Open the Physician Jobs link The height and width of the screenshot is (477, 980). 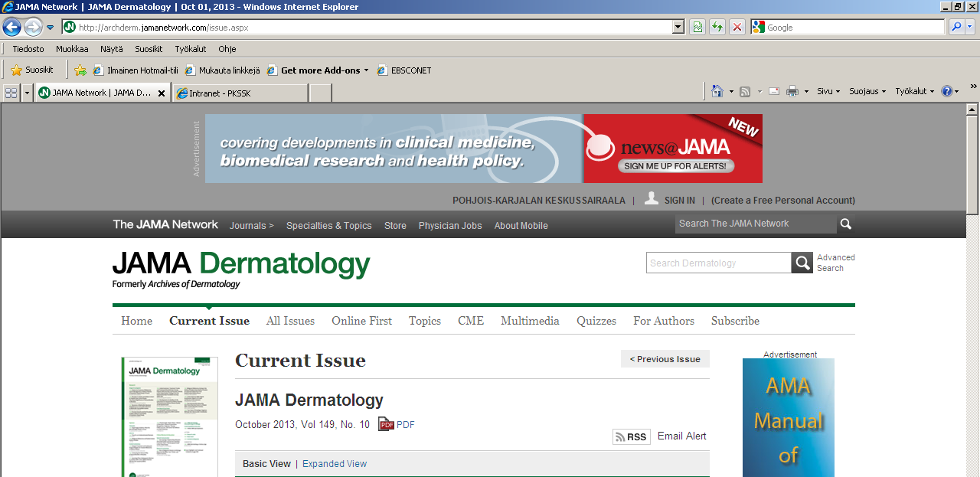(450, 226)
